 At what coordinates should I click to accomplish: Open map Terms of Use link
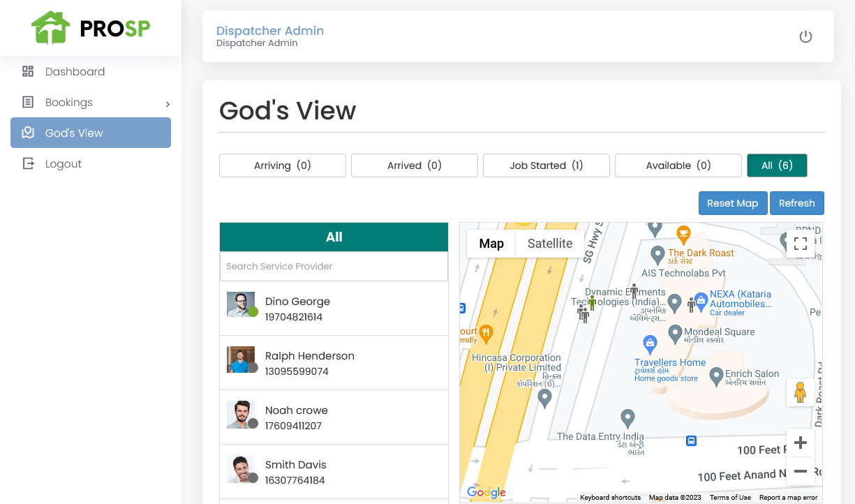[x=730, y=498]
